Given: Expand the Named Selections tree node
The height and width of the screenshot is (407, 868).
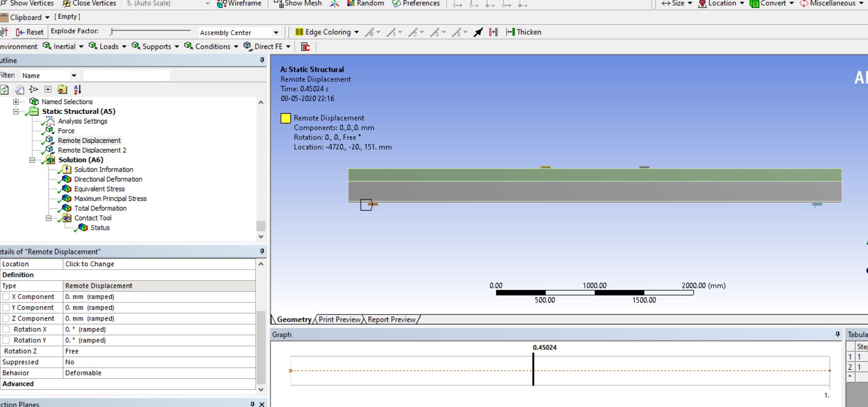Looking at the screenshot, I should pos(16,102).
